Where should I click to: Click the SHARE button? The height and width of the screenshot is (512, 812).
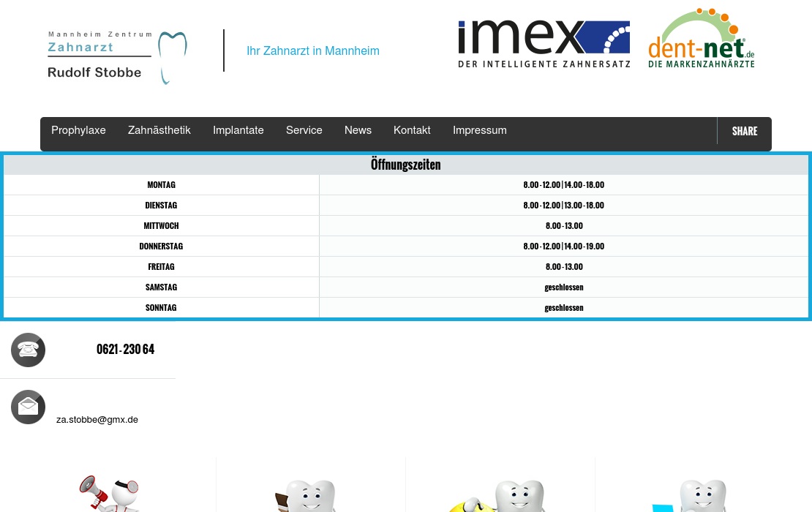pos(744,131)
